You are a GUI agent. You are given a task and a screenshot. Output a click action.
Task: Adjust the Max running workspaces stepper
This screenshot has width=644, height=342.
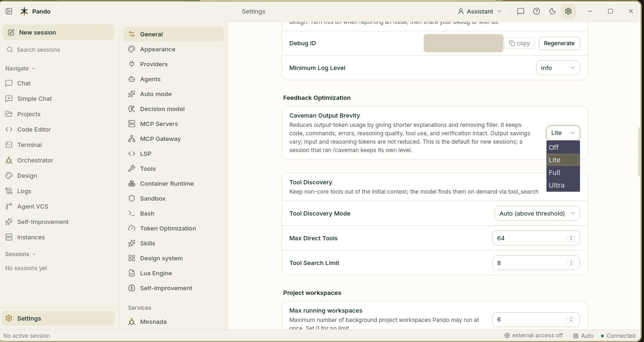[x=571, y=319]
